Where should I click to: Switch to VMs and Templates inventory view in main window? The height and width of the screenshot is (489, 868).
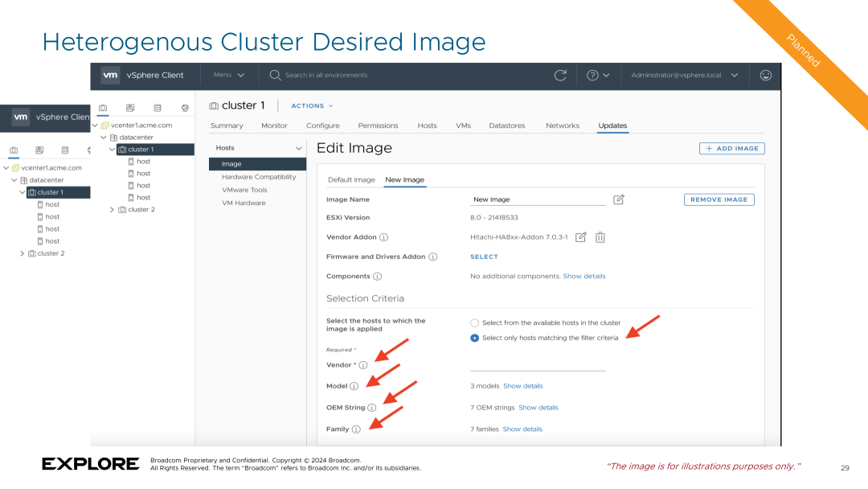pyautogui.click(x=130, y=108)
